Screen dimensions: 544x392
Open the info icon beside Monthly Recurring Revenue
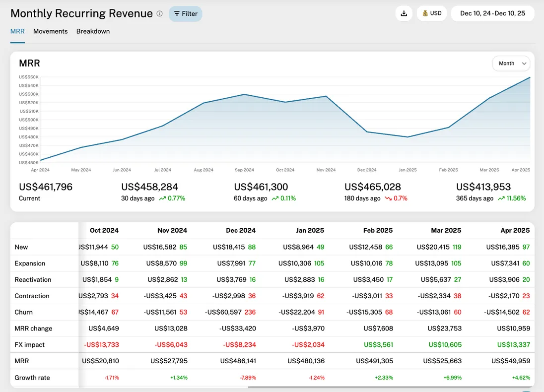click(159, 14)
